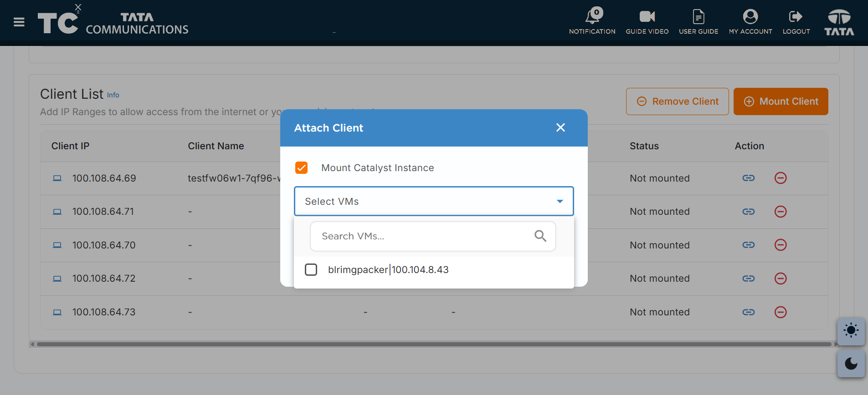Click remove icon for 100.108.64.70 row
This screenshot has height=395, width=868.
(781, 245)
